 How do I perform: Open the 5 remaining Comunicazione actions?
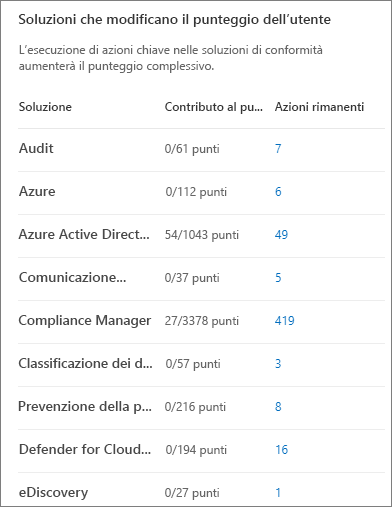[x=278, y=278]
